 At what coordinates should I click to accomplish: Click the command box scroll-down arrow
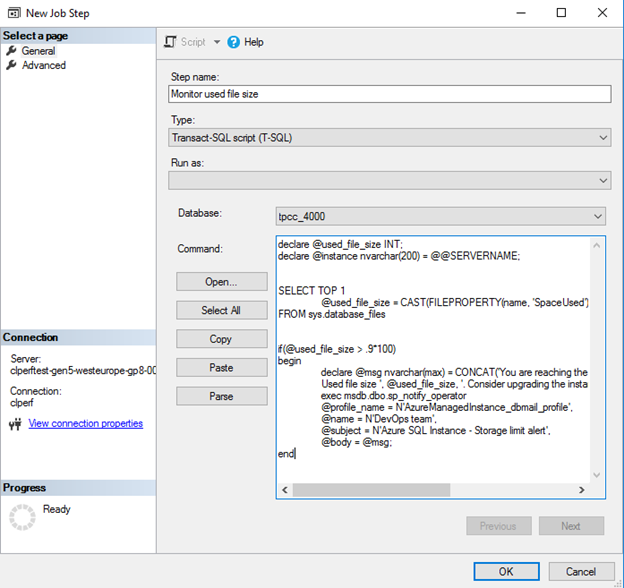[x=597, y=475]
